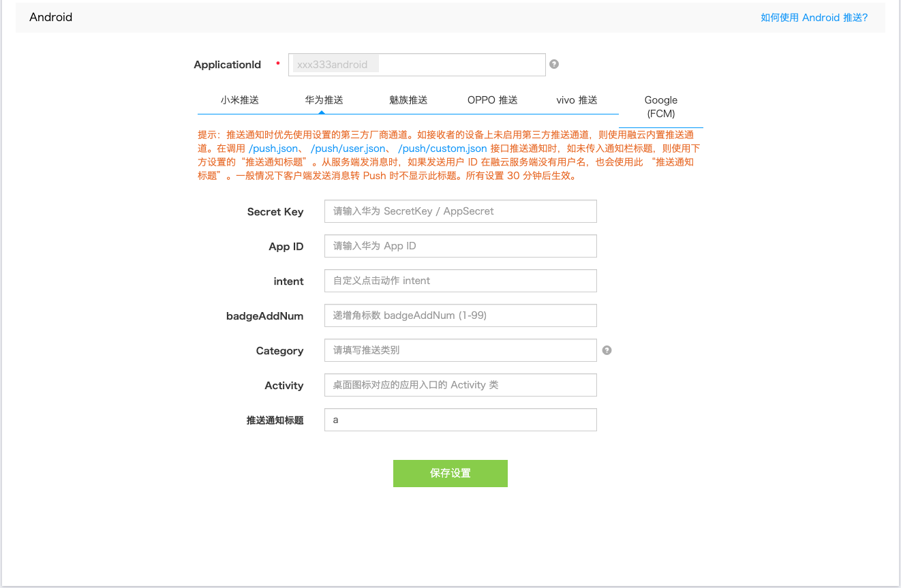Screen dimensions: 901x588
Task: Select the 华为推送 tab
Action: (x=324, y=100)
